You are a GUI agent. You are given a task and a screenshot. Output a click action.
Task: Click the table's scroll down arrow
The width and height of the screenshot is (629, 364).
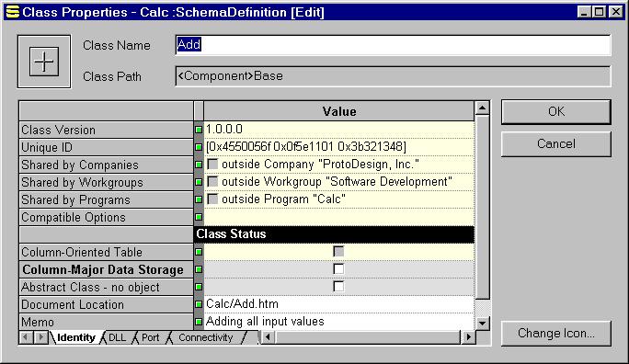[482, 324]
